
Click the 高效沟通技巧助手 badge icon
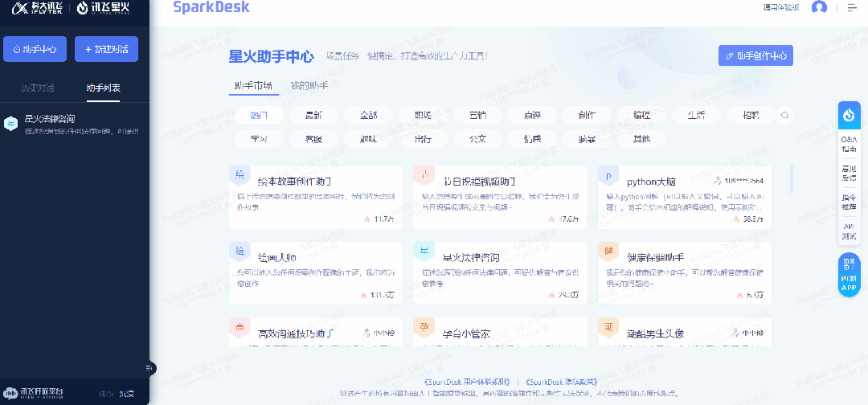pos(240,326)
